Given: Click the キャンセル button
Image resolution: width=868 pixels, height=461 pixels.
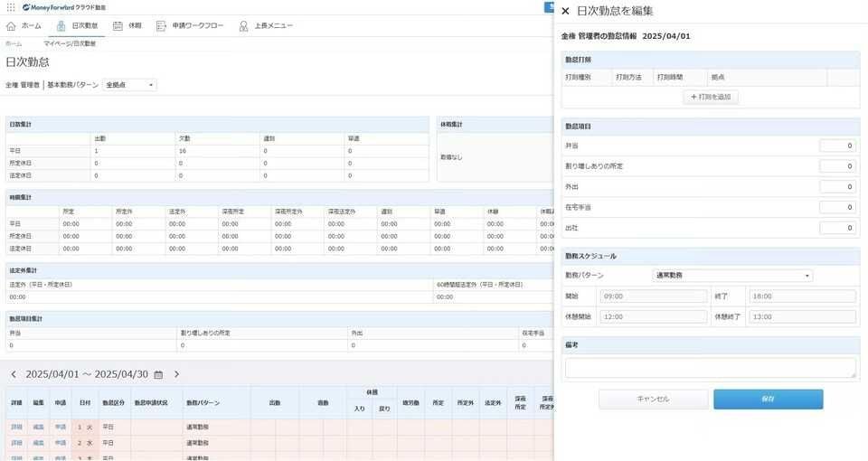Looking at the screenshot, I should [653, 399].
